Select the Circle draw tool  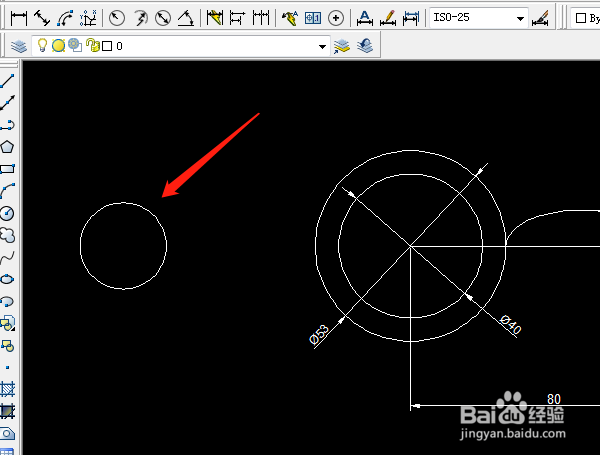point(8,213)
